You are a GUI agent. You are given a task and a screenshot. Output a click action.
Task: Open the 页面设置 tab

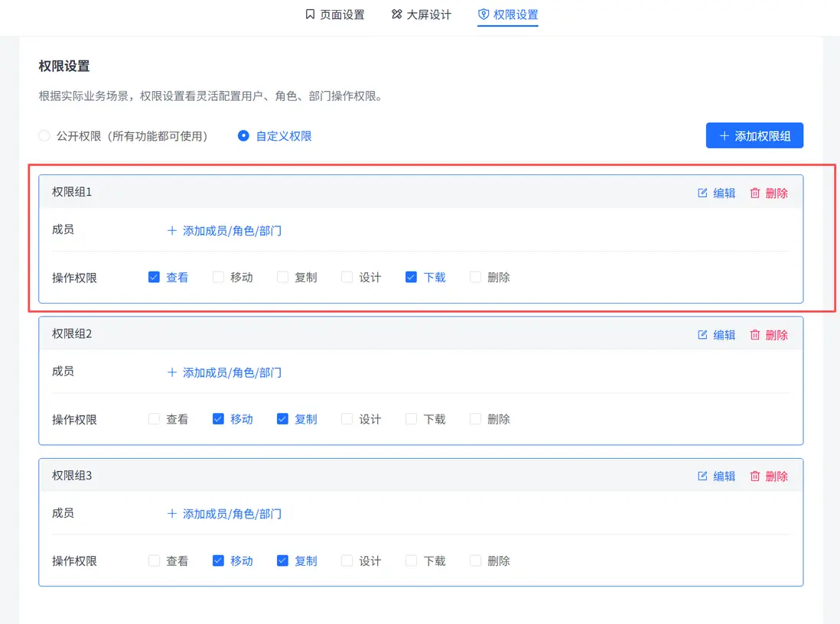click(335, 15)
